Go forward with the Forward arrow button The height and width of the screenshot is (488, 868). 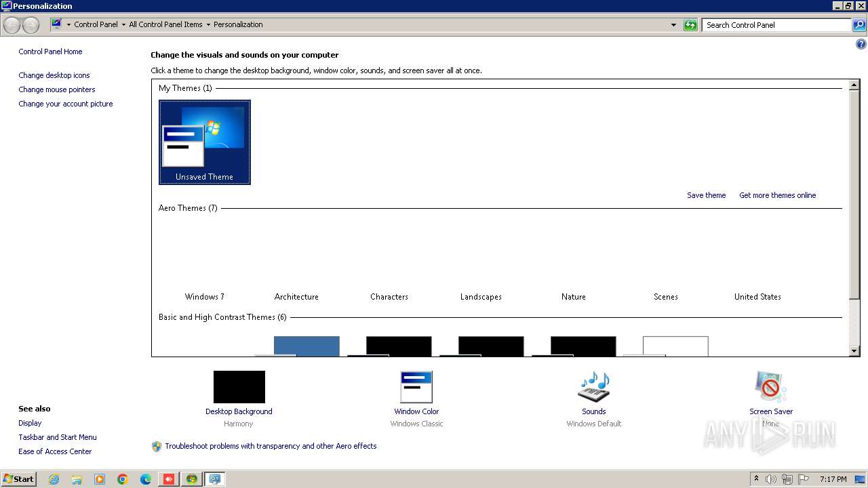[31, 25]
